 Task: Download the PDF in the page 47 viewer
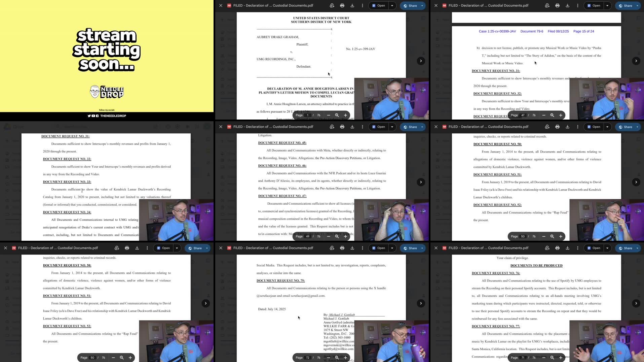point(567,6)
